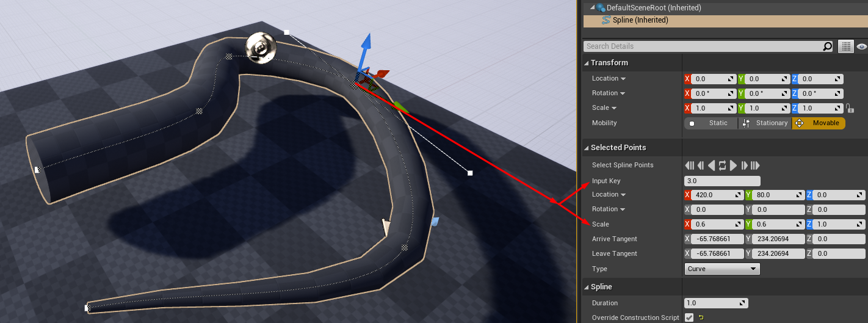Viewport: 868px width, 323px height.
Task: Edit Transform Scale Y value
Action: 768,108
